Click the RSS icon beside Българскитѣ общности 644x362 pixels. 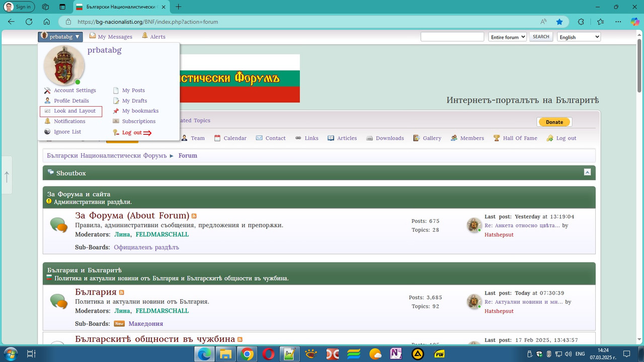(240, 339)
